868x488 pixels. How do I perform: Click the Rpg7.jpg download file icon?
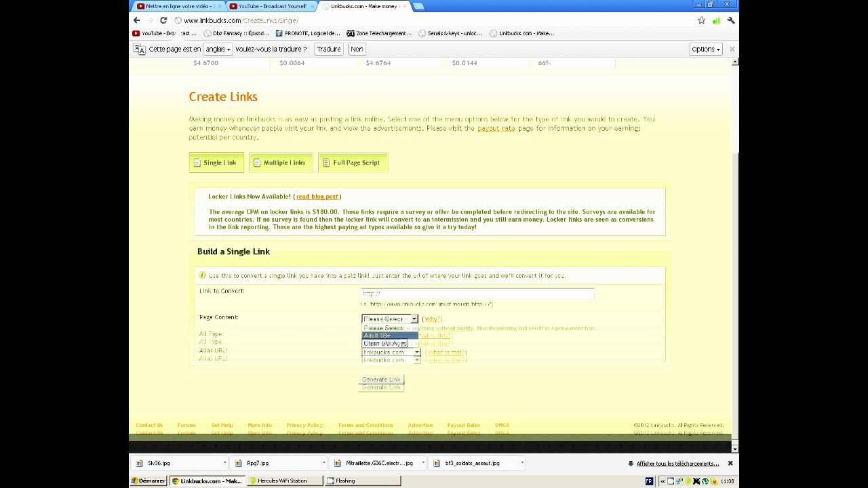pos(239,464)
